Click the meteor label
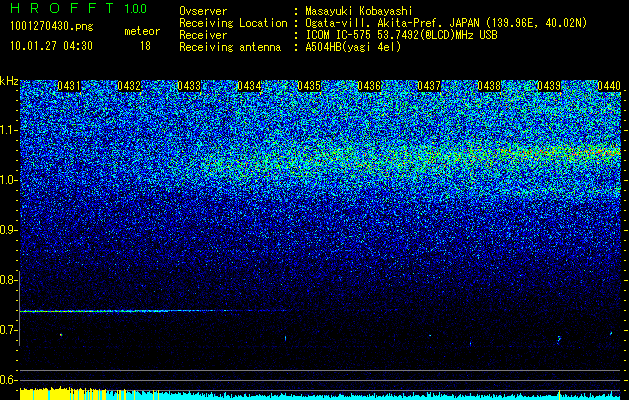The width and height of the screenshot is (629, 400). click(142, 31)
